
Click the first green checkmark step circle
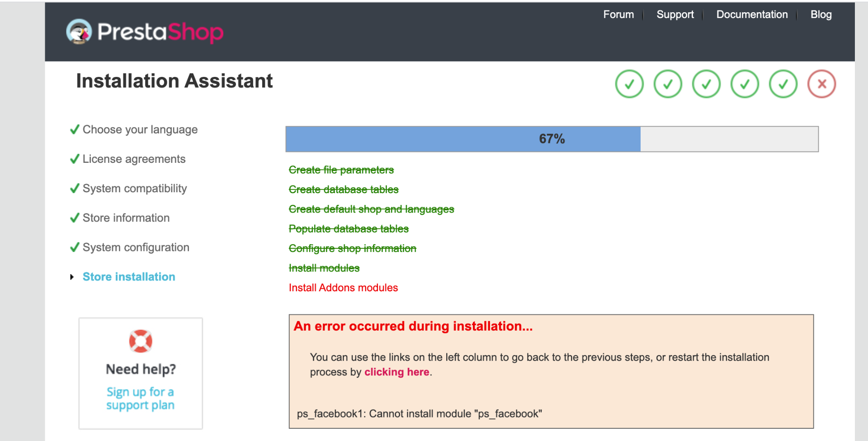coord(629,84)
